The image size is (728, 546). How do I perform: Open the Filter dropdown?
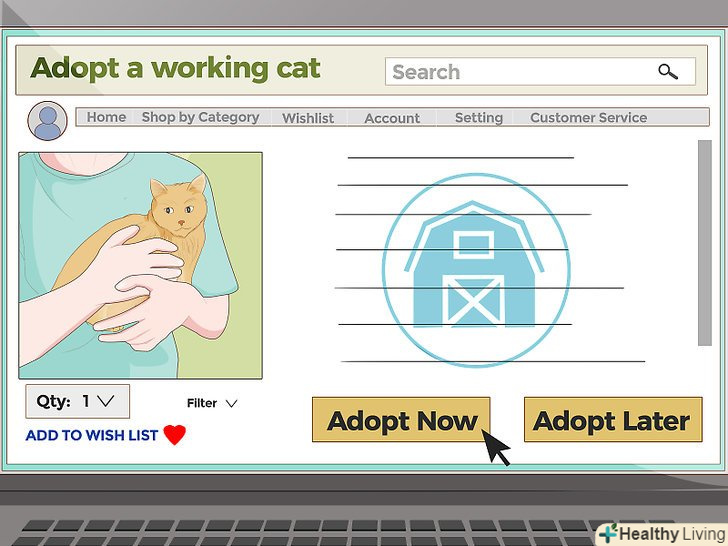(212, 403)
